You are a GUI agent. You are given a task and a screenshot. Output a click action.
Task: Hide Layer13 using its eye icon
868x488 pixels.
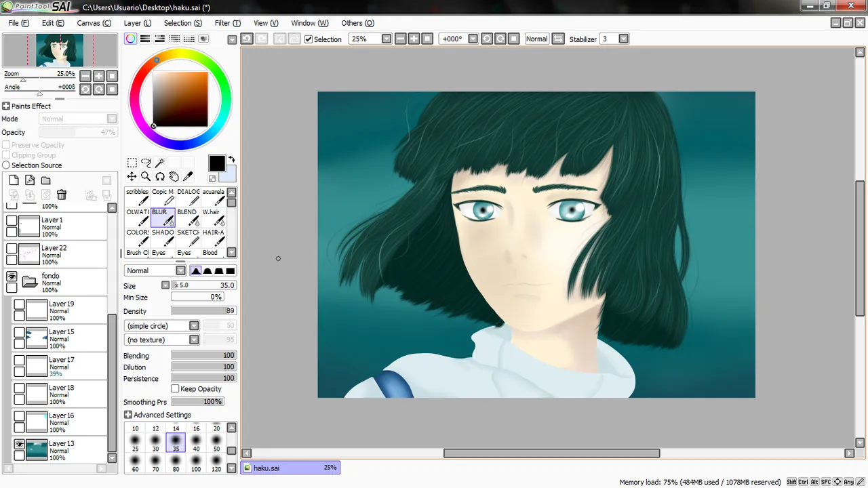point(20,445)
